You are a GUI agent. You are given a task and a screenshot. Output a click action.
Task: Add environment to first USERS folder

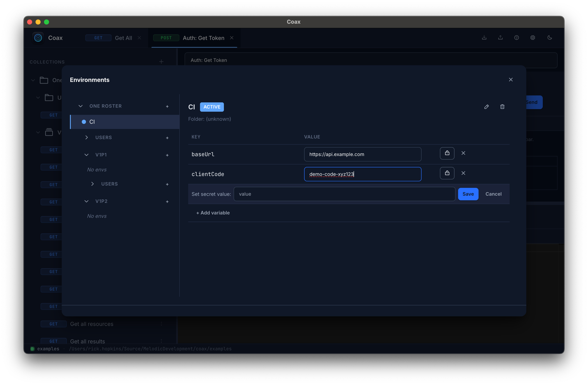click(167, 138)
